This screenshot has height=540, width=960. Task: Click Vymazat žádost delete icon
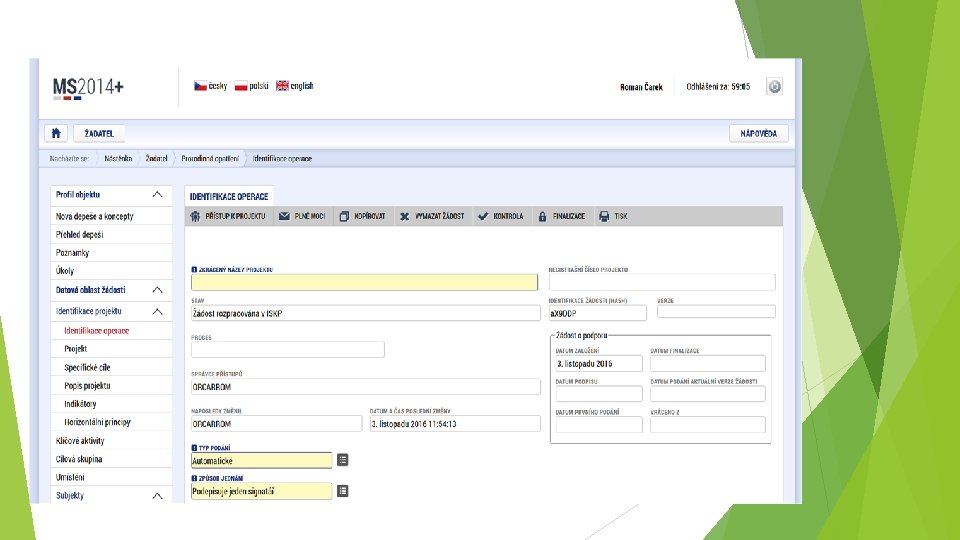click(x=405, y=216)
